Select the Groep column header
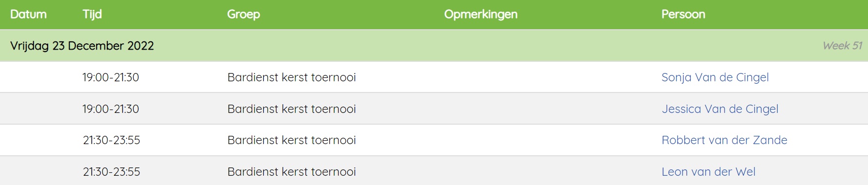Image resolution: width=868 pixels, height=185 pixels. (243, 14)
